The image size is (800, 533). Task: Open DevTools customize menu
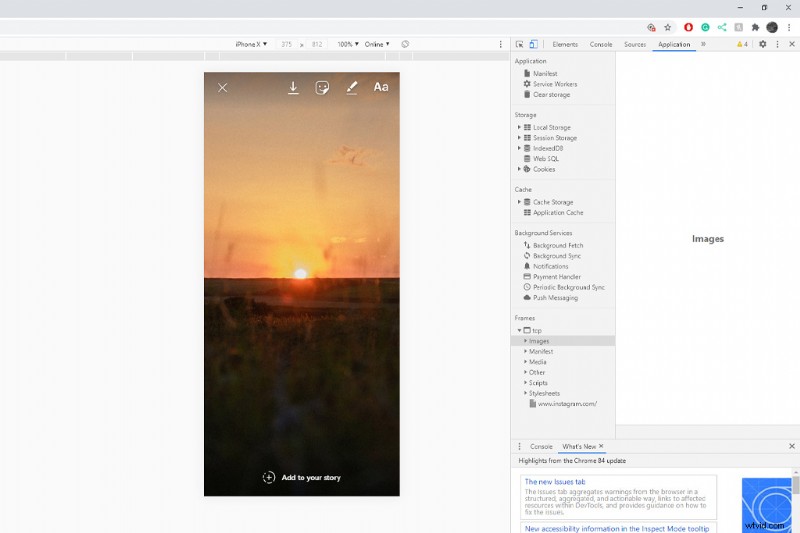777,44
